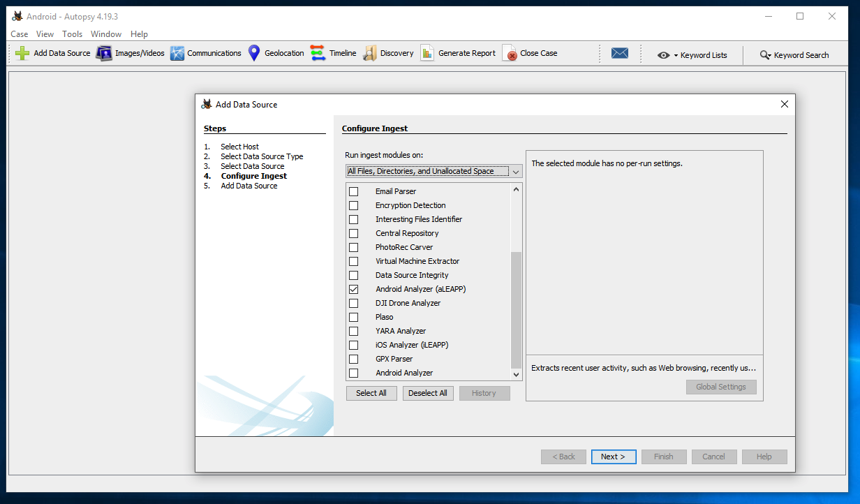The height and width of the screenshot is (504, 860).
Task: Click the Add Data Source step five text
Action: click(x=249, y=186)
